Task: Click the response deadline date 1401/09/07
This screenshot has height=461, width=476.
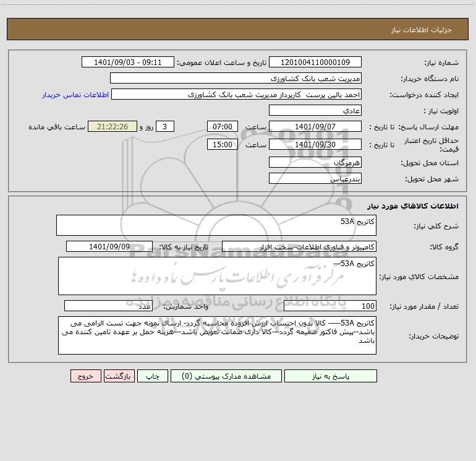Action: [315, 126]
